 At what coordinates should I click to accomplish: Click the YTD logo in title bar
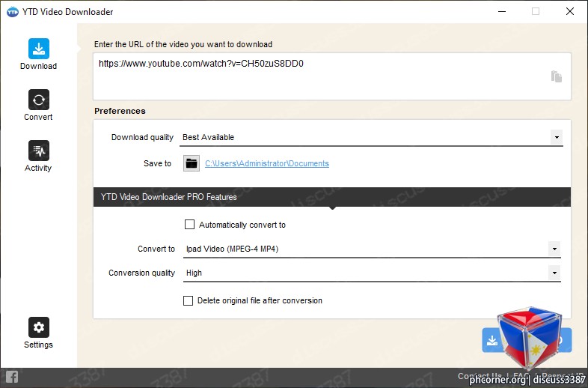13,12
